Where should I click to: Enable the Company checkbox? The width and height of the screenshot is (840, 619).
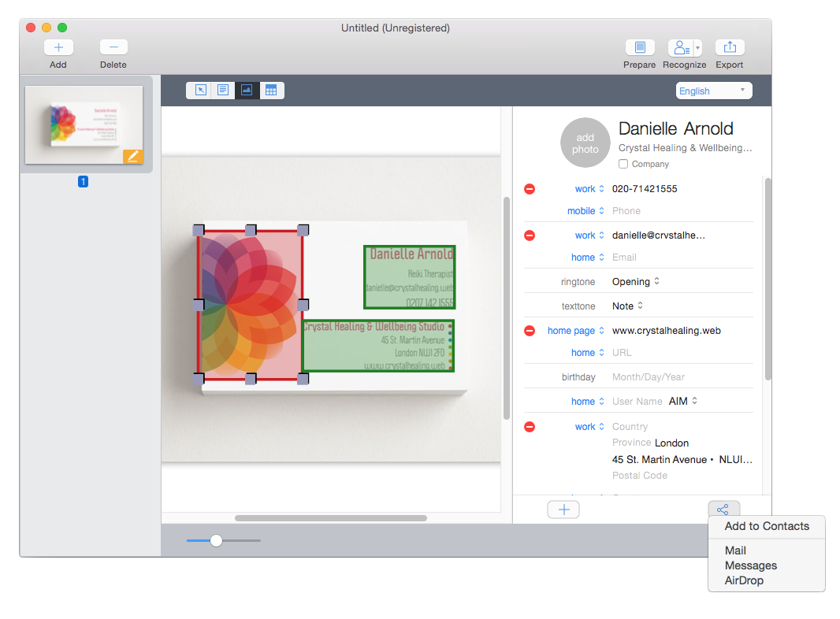[623, 164]
